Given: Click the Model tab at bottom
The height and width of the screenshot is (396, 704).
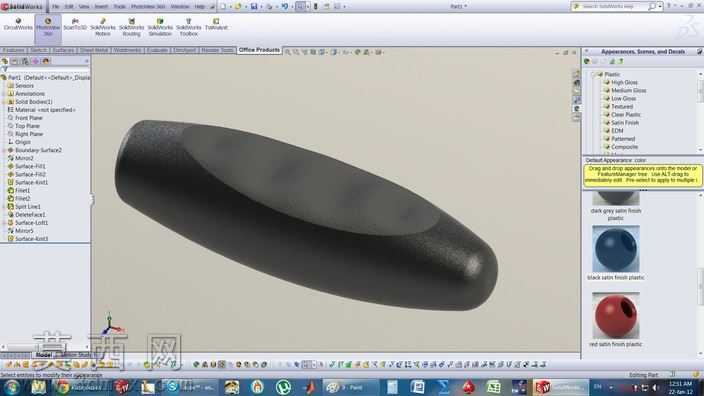Looking at the screenshot, I should (44, 355).
